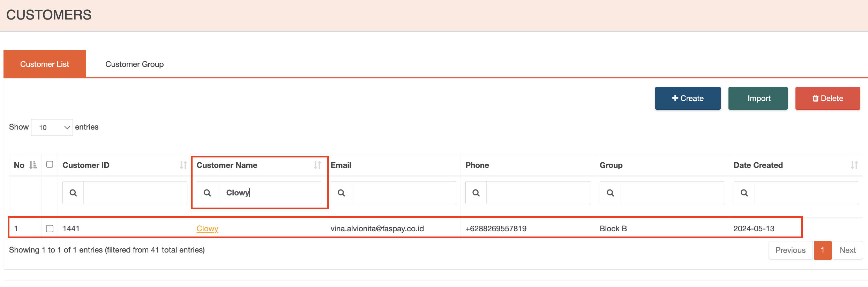Sort by Customer ID using sort arrows
This screenshot has height=287, width=868.
[x=183, y=165]
